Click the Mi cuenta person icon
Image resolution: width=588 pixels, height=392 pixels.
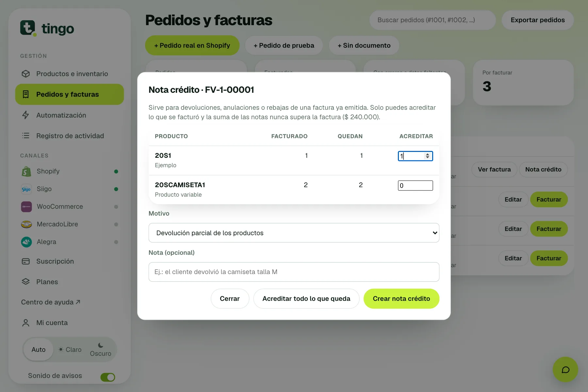26,323
